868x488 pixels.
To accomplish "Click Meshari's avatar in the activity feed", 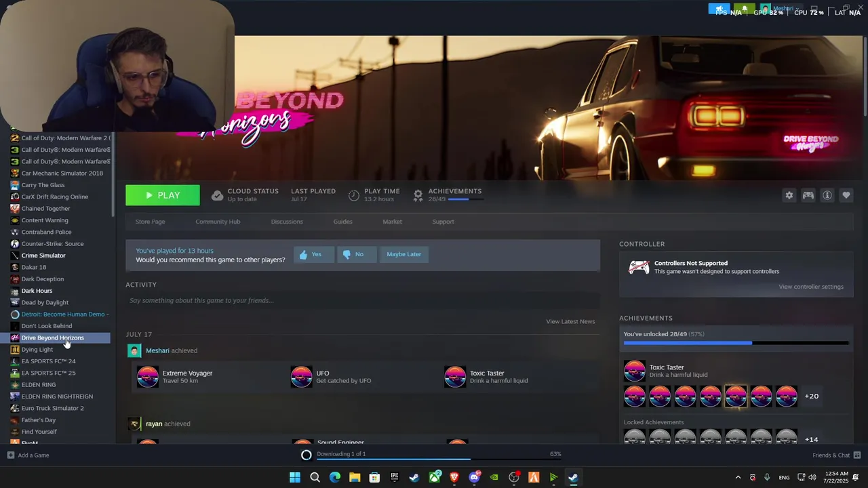I will 134,350.
